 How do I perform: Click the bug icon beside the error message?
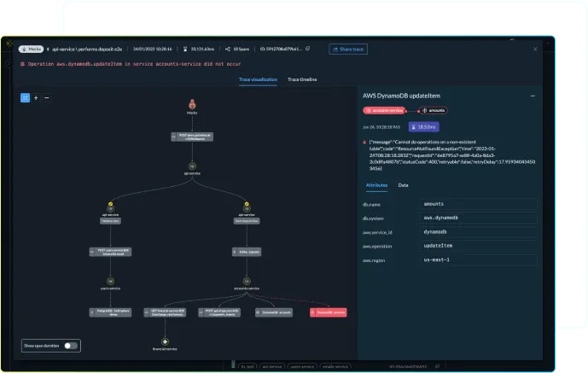[22, 64]
